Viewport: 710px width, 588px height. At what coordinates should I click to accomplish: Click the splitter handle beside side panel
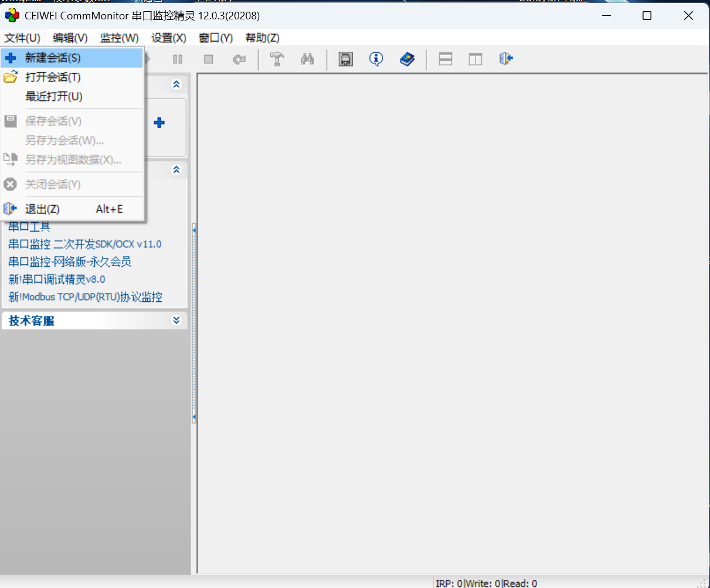point(194,322)
